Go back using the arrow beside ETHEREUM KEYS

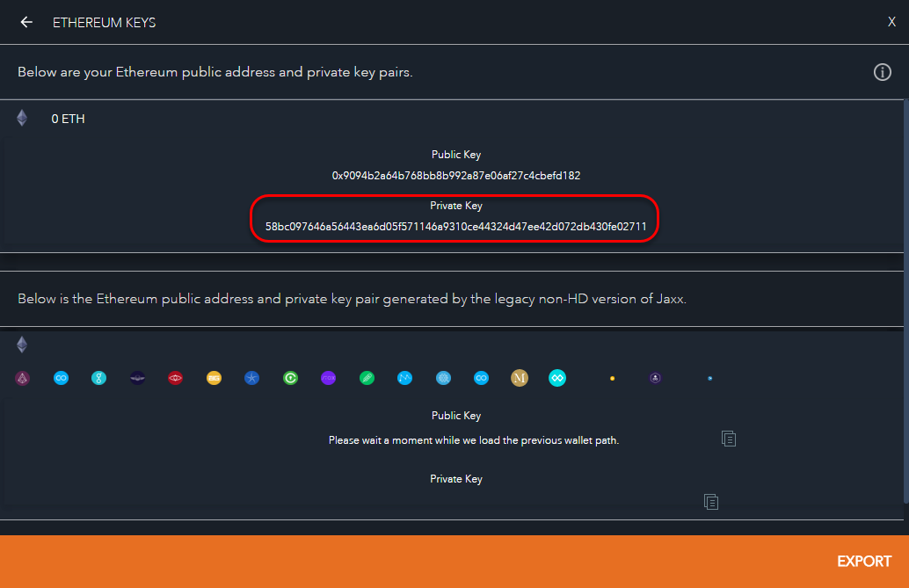[x=26, y=22]
